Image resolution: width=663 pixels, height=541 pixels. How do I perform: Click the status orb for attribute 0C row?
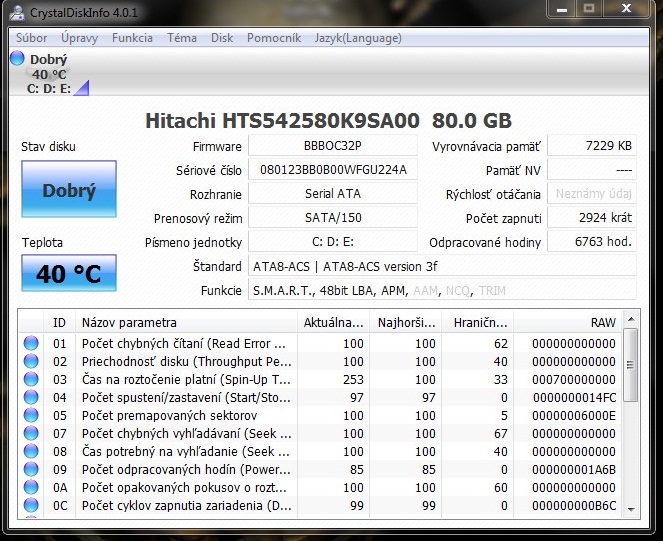[x=32, y=505]
